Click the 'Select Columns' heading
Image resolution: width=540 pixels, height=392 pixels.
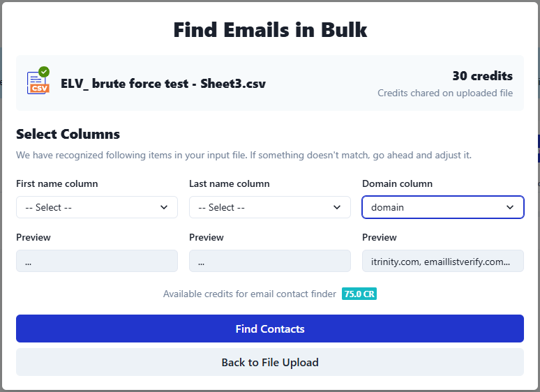68,134
